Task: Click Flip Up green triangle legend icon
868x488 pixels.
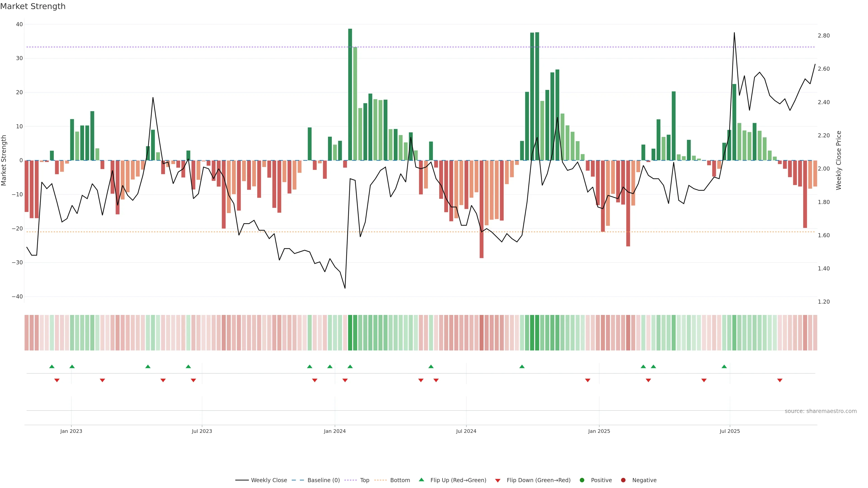Action: point(421,480)
